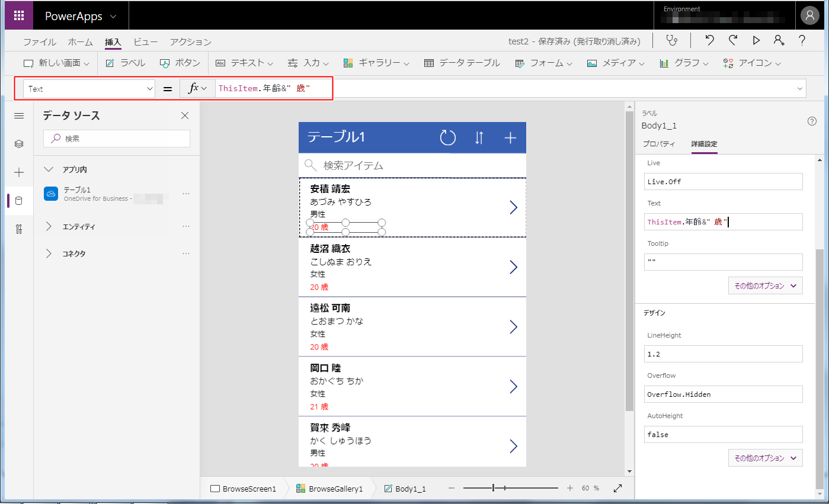Click the Live.Off property field
The image size is (829, 504).
[x=724, y=181]
